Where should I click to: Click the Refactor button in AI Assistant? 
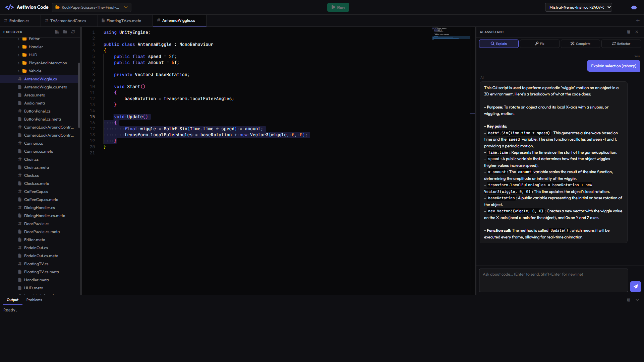tap(621, 44)
